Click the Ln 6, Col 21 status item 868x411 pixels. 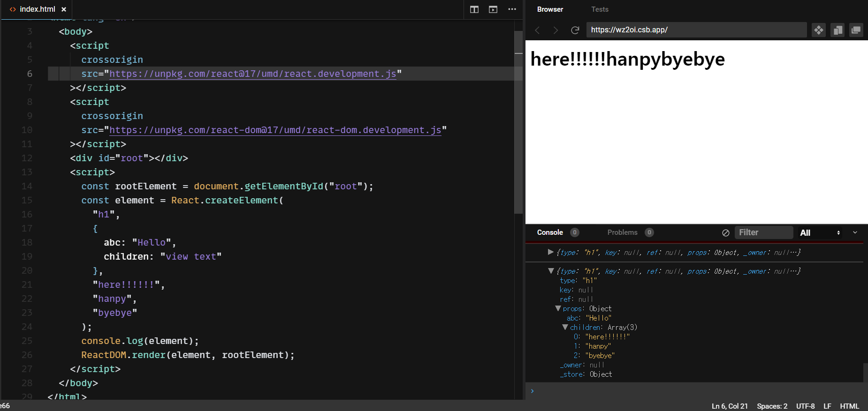click(x=730, y=406)
